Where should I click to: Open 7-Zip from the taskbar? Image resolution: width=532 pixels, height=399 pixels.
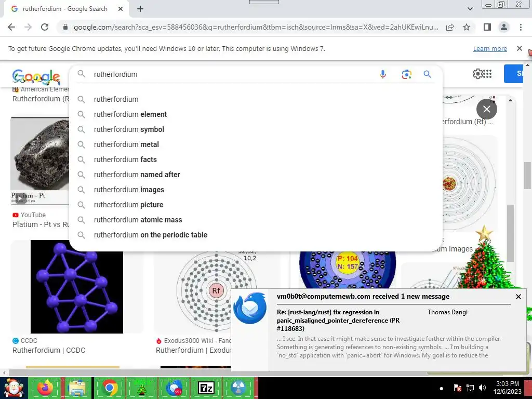click(206, 388)
